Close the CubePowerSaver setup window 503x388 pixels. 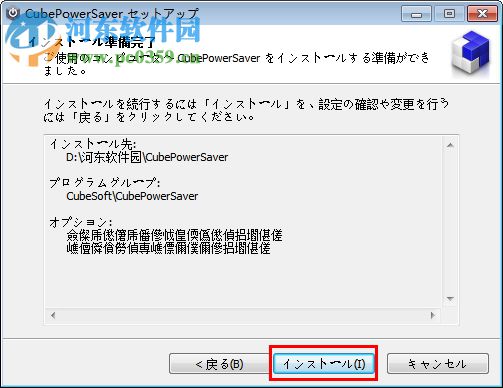pyautogui.click(x=482, y=14)
